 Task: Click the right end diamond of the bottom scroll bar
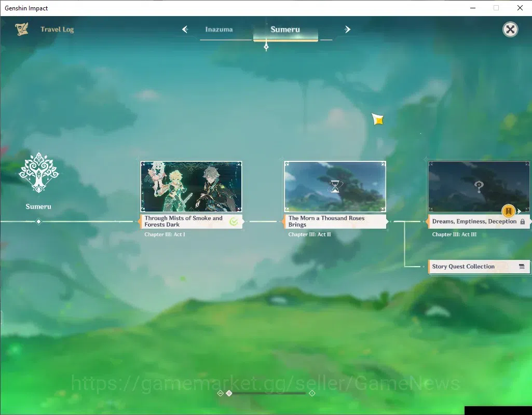[x=312, y=393]
